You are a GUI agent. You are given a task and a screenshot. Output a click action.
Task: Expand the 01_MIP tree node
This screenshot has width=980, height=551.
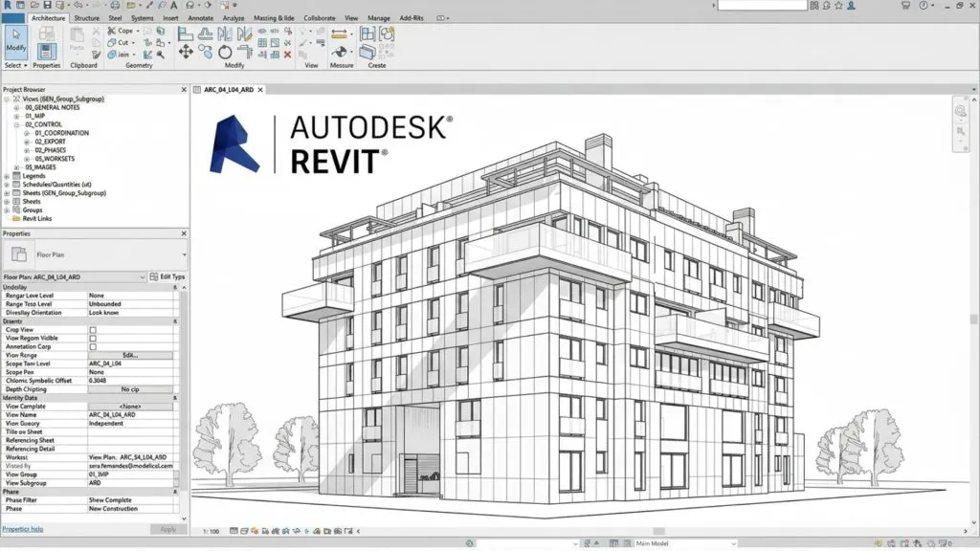click(x=17, y=116)
